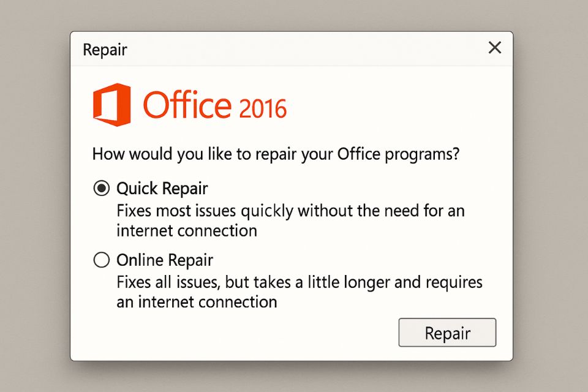Select the question 'How would you like to repair'
Screen dimensions: 588x392
pos(276,154)
